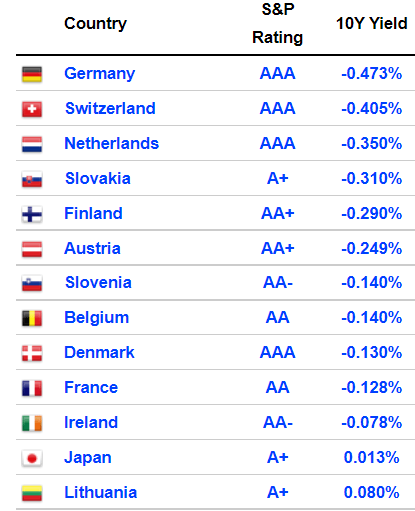Viewport: 415px width, 511px height.
Task: Open Germany's -0.473% yield link
Action: click(x=372, y=73)
